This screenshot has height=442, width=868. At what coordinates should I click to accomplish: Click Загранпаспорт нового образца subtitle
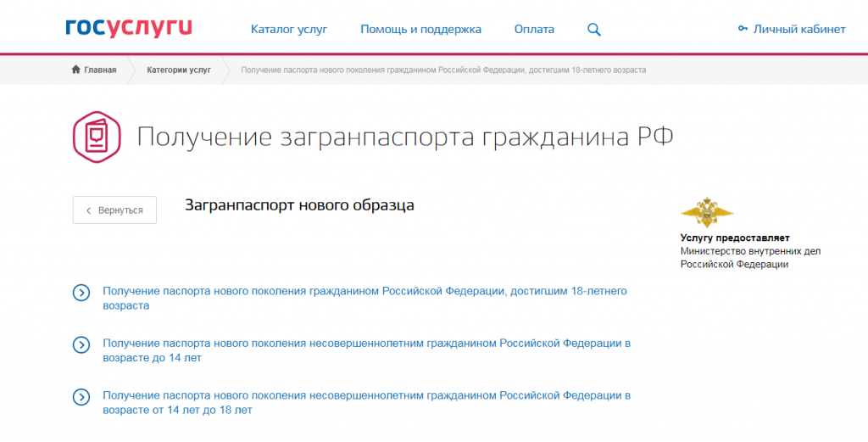[x=299, y=205]
